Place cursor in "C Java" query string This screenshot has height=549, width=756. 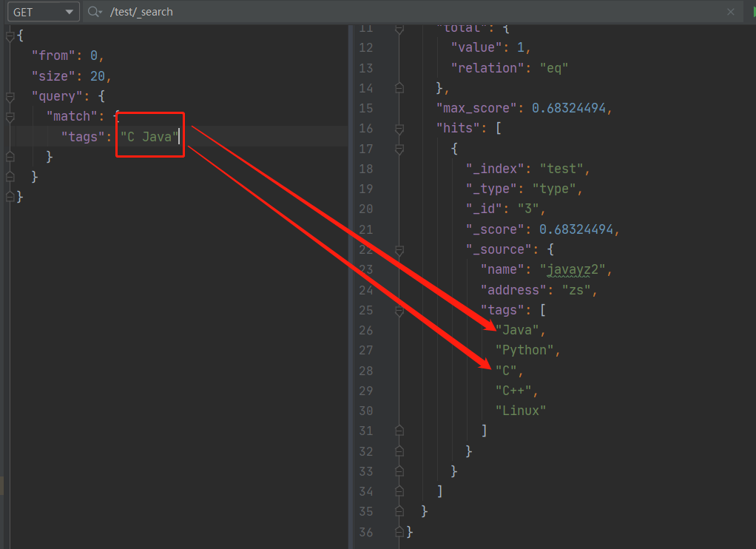click(149, 137)
